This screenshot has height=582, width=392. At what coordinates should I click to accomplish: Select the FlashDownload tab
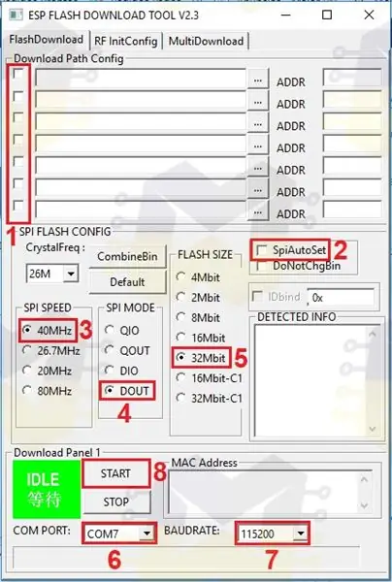click(46, 40)
